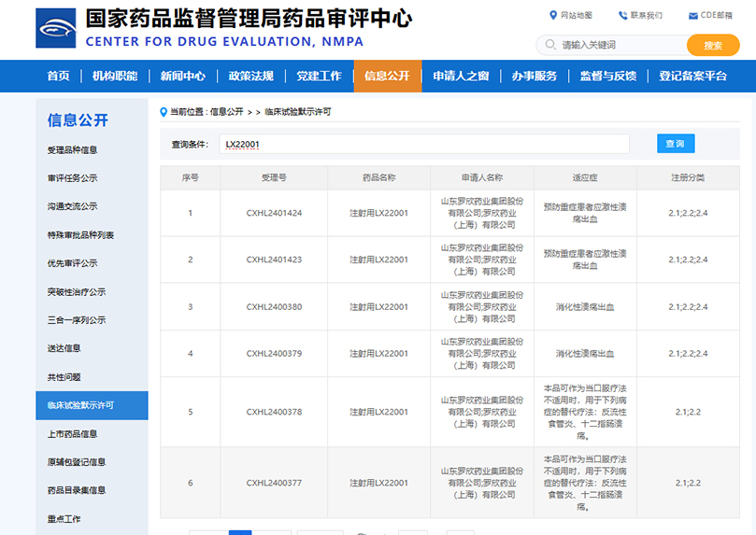Viewport: 756px width, 535px height.
Task: Open 优先审评公示 in the sidebar
Action: click(72, 263)
